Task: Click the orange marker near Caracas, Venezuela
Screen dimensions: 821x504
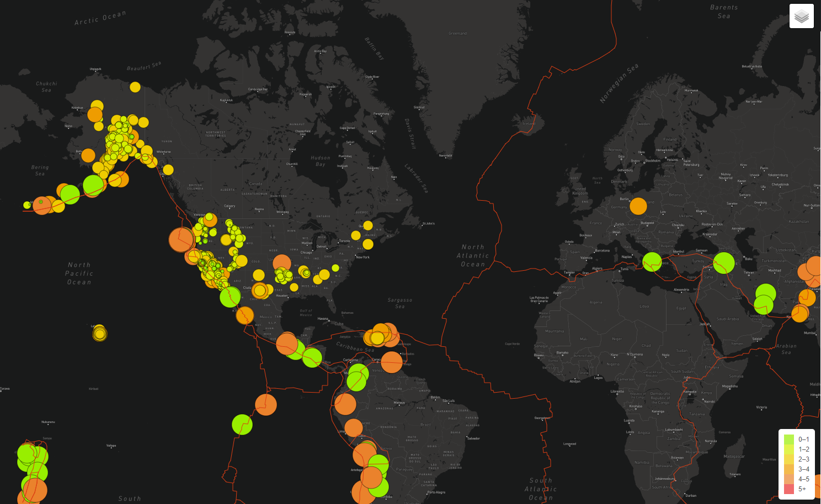Action: (x=391, y=362)
